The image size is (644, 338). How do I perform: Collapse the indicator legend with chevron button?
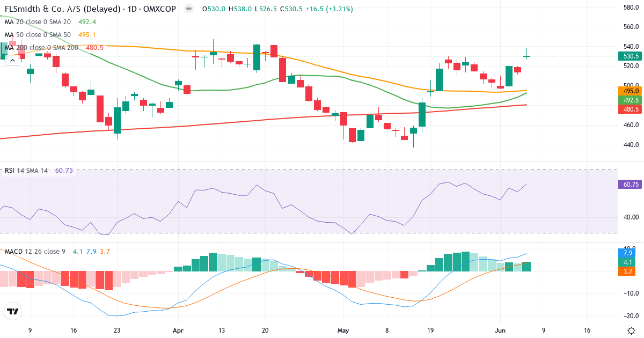click(x=13, y=60)
